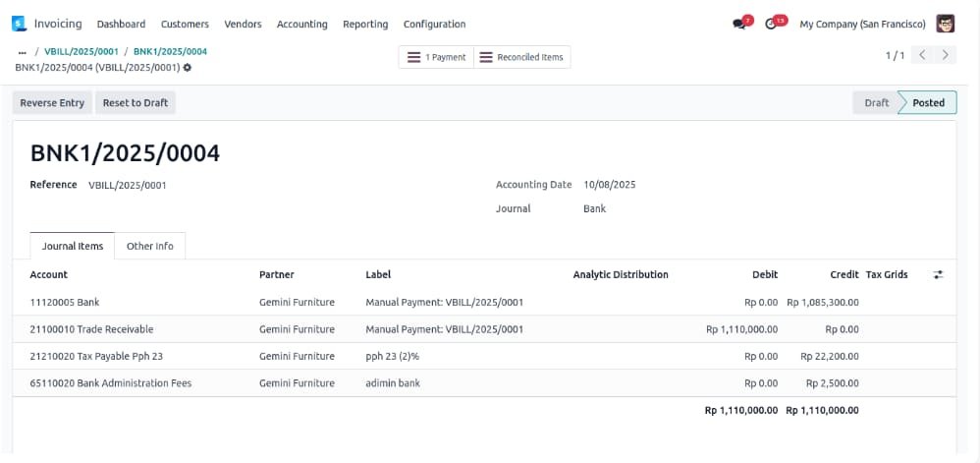Follow the BNK1/2025/0004 breadcrumb link
This screenshot has width=980, height=463.
170,51
